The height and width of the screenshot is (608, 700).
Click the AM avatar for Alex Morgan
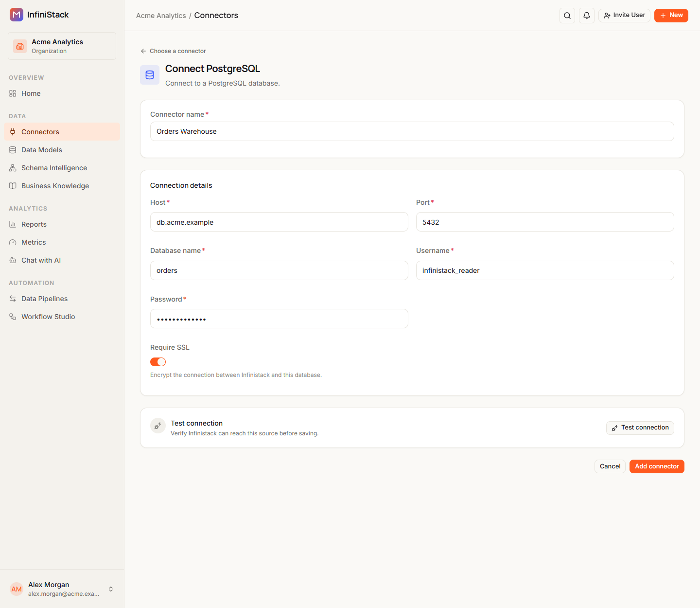click(17, 589)
